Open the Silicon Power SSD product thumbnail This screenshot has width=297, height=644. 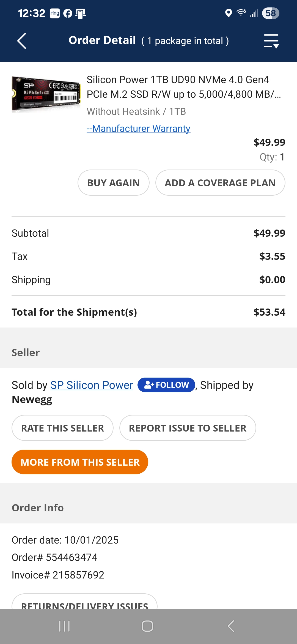click(46, 94)
